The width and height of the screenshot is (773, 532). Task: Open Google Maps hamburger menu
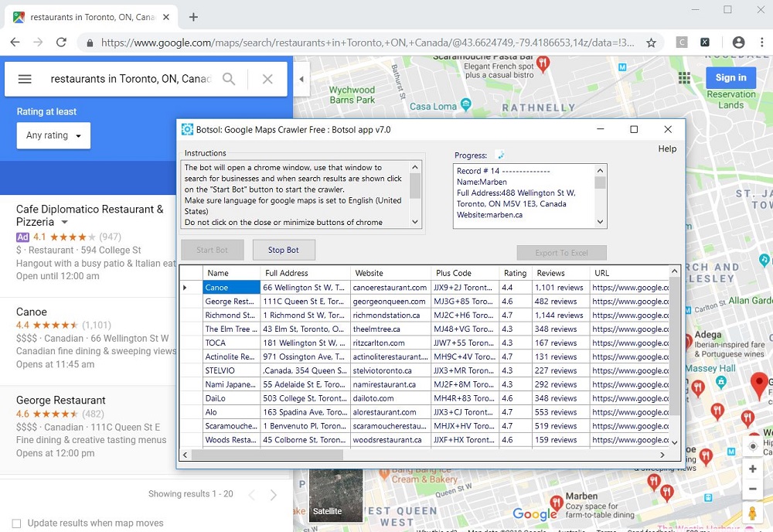[25, 79]
